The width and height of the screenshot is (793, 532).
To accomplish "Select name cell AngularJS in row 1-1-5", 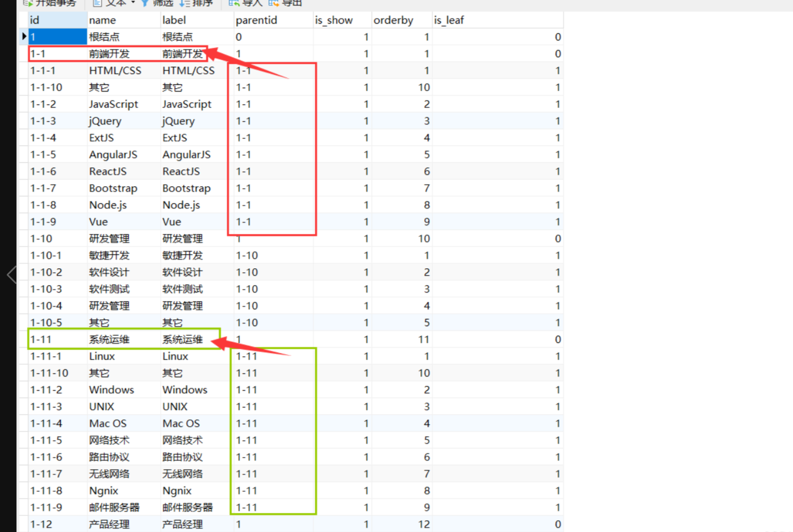I will click(x=123, y=155).
